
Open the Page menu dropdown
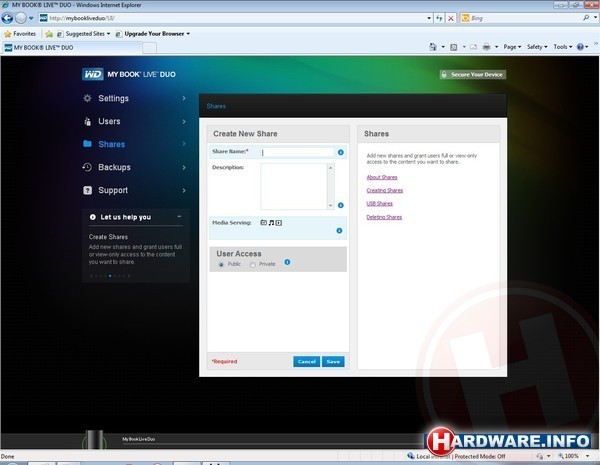pos(512,47)
